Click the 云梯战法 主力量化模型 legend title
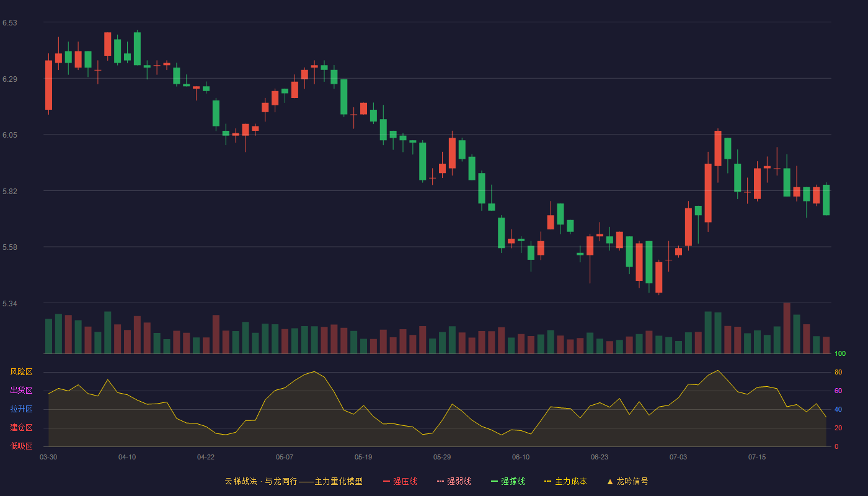The width and height of the screenshot is (868, 496). tap(293, 481)
